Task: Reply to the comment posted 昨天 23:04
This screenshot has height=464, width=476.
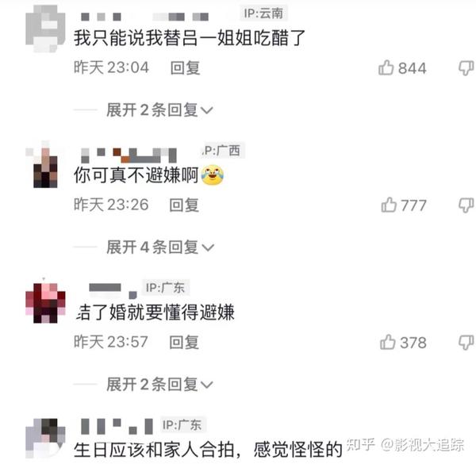Action: tap(185, 67)
